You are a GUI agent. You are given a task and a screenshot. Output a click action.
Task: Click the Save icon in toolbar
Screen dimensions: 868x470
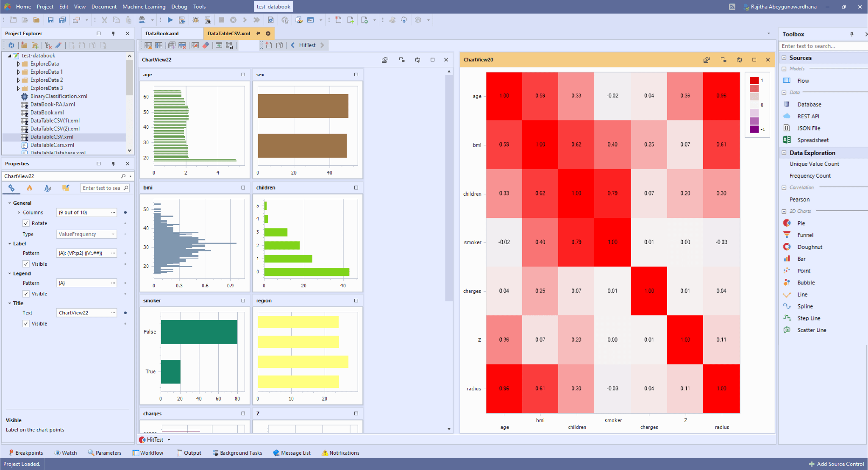pos(50,20)
